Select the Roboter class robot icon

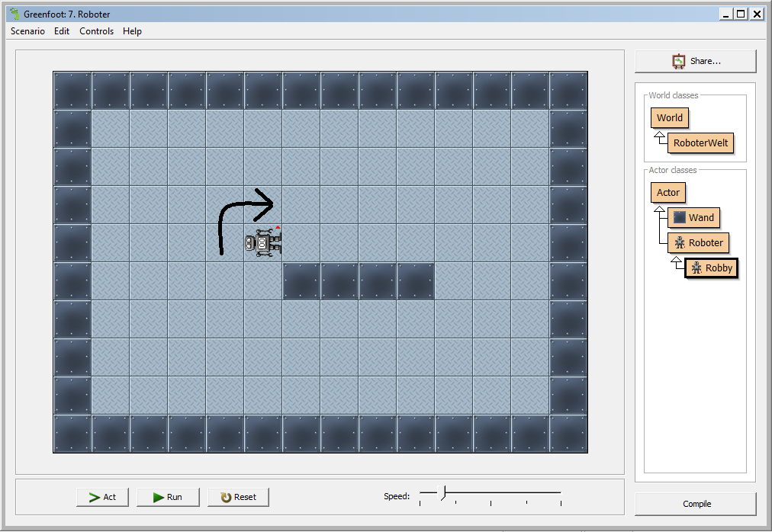tap(680, 242)
